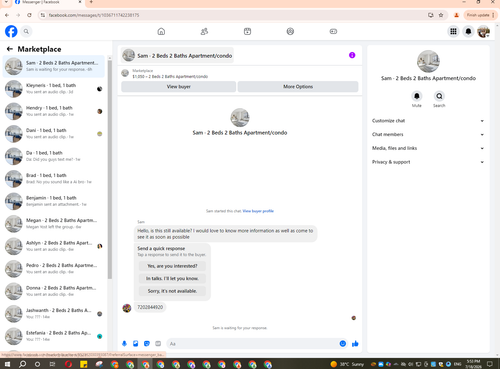This screenshot has height=369, width=500.
Task: Send a thumbs-up like
Action: tap(355, 343)
